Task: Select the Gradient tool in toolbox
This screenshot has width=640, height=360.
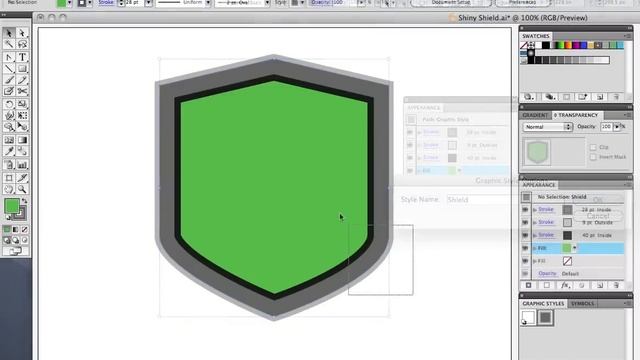Action: [x=22, y=140]
